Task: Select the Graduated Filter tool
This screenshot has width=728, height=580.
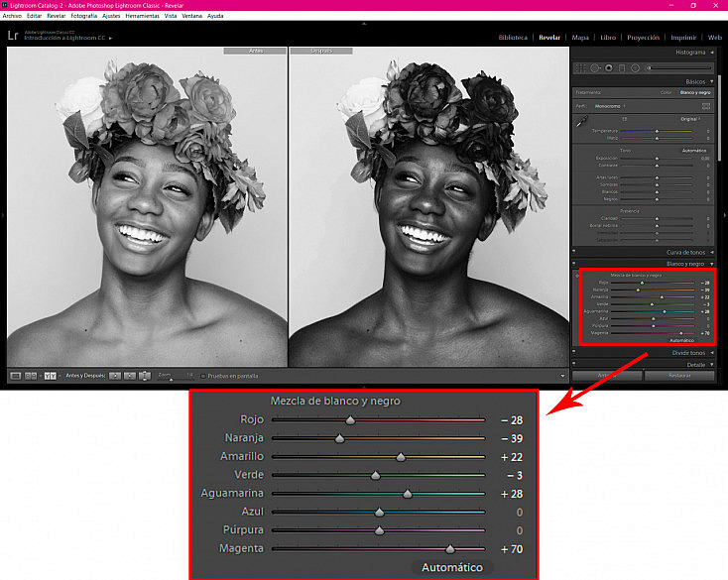Action: (x=622, y=68)
